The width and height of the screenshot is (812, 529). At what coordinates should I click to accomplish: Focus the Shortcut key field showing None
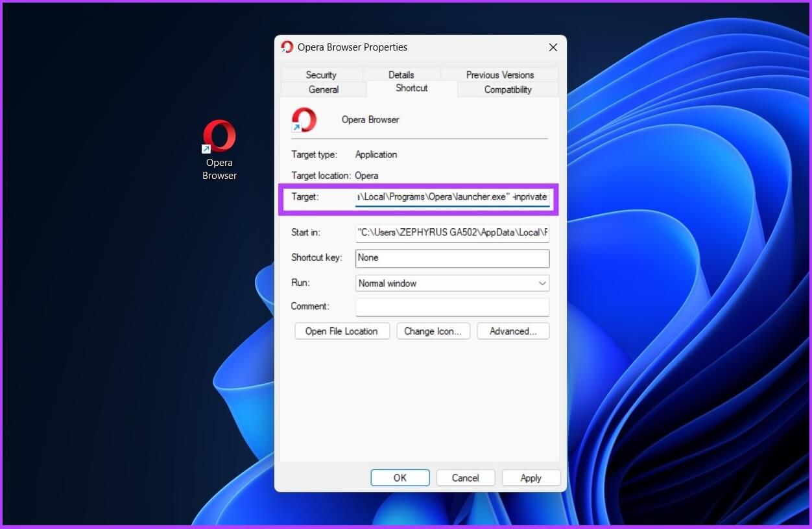click(x=453, y=258)
